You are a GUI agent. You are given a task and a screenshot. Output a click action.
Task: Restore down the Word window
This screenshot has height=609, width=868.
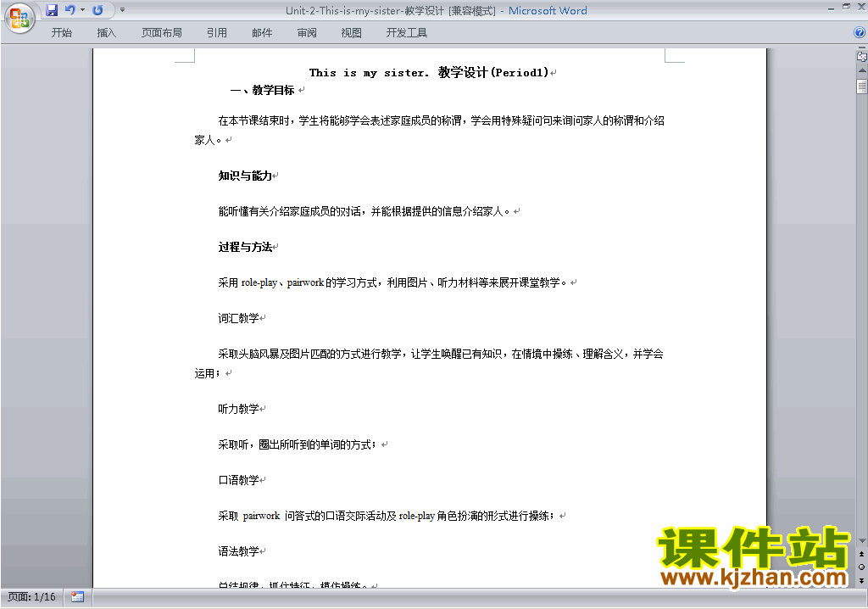pos(846,7)
